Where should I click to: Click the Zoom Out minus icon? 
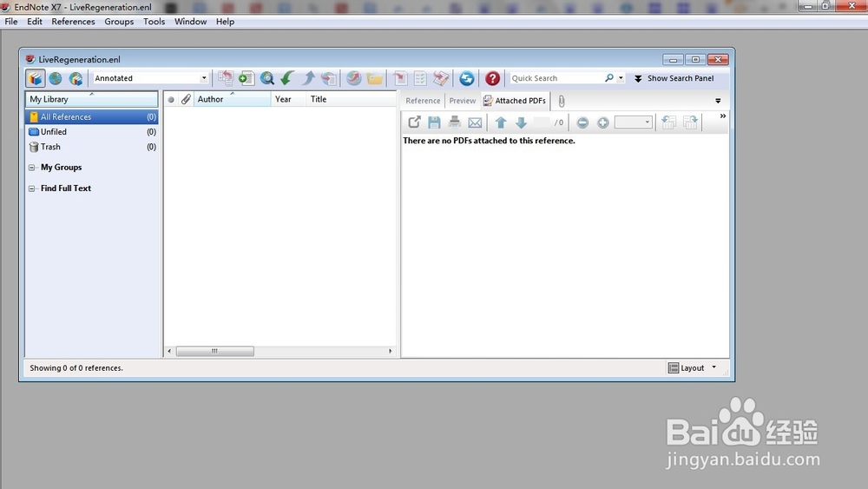pos(582,123)
